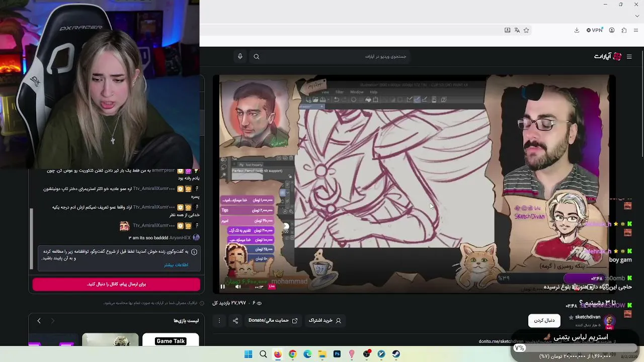Start voice search with the microphone icon
The width and height of the screenshot is (644, 362).
click(240, 56)
